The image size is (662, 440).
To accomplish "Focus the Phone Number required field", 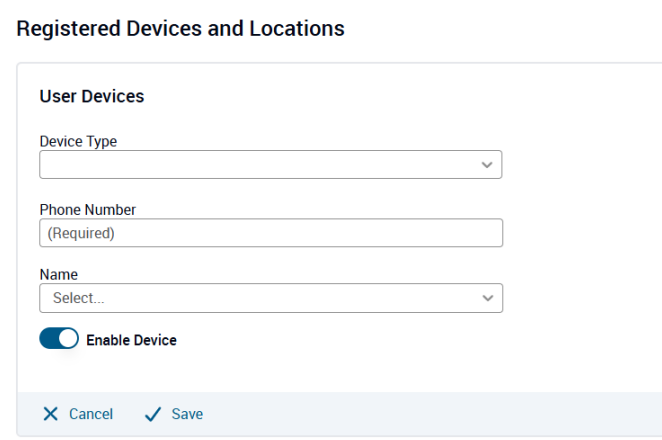I will tap(271, 233).
